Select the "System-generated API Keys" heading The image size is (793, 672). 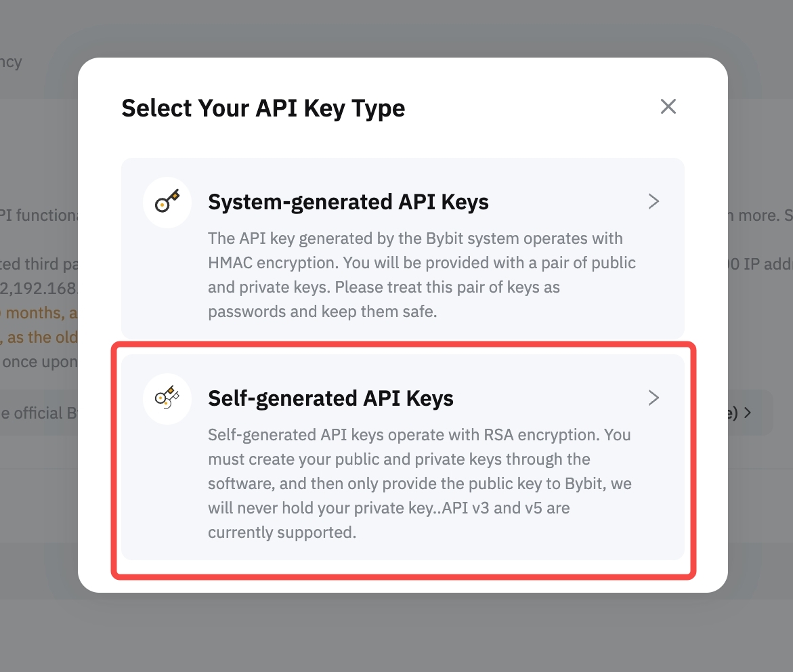(348, 202)
